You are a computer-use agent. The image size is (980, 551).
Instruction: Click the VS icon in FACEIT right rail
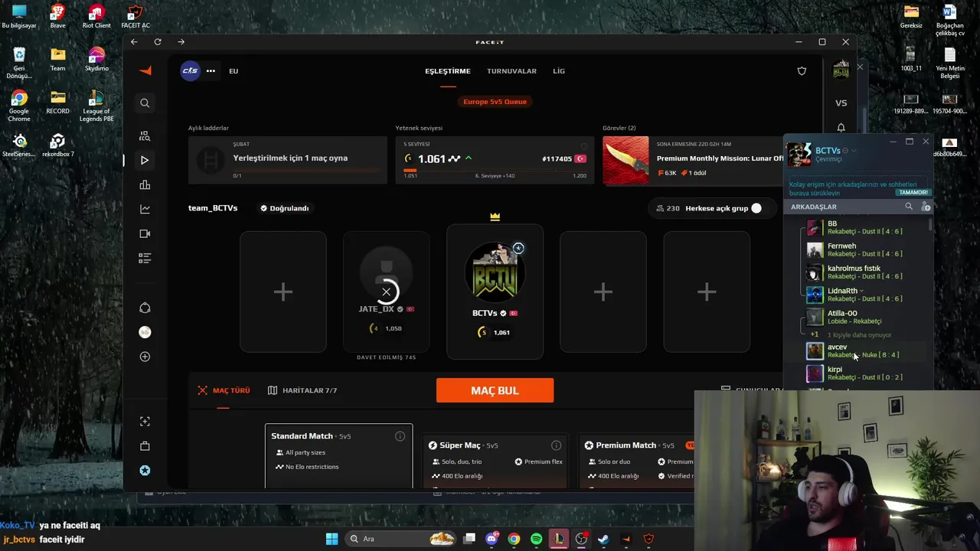pyautogui.click(x=841, y=103)
